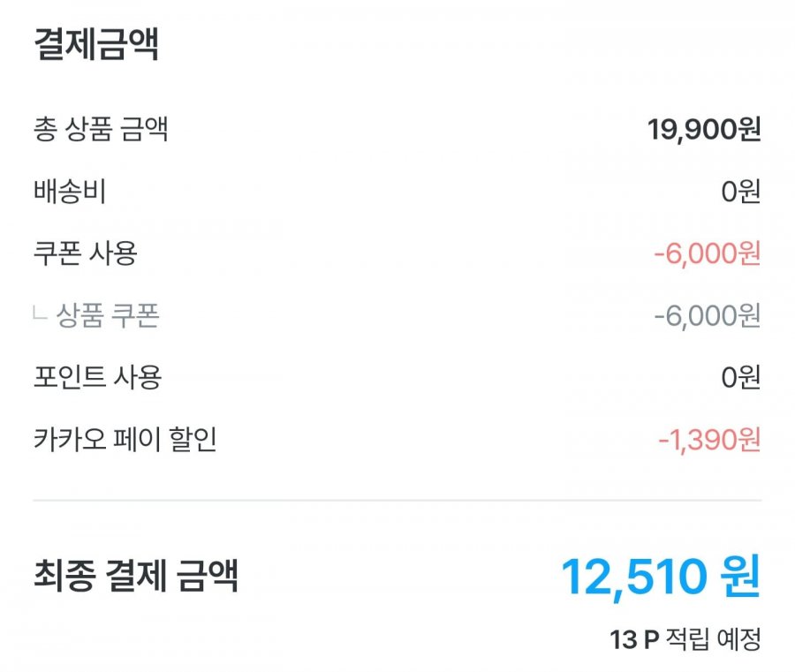Click the blue 원 currency symbol
The width and height of the screenshot is (795, 672).
tap(741, 576)
